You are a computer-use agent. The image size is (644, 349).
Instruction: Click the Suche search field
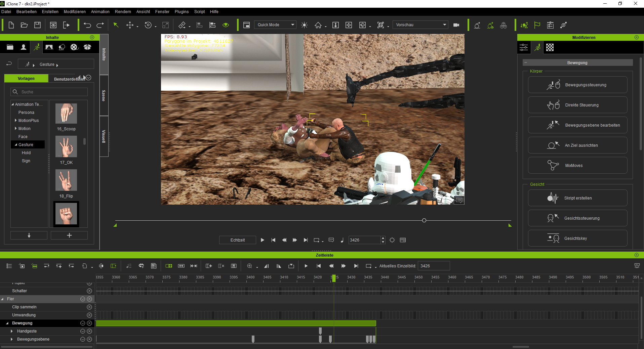(x=49, y=92)
